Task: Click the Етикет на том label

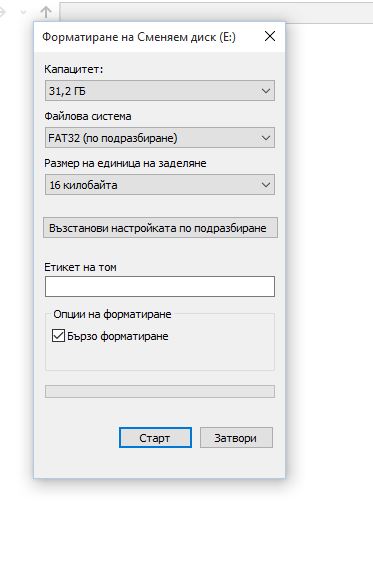Action: pyautogui.click(x=80, y=267)
